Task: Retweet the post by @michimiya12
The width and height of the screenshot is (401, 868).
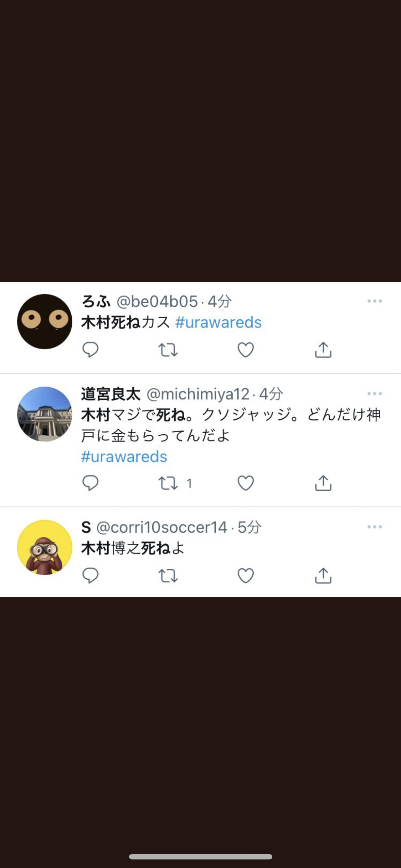Action: point(168,483)
